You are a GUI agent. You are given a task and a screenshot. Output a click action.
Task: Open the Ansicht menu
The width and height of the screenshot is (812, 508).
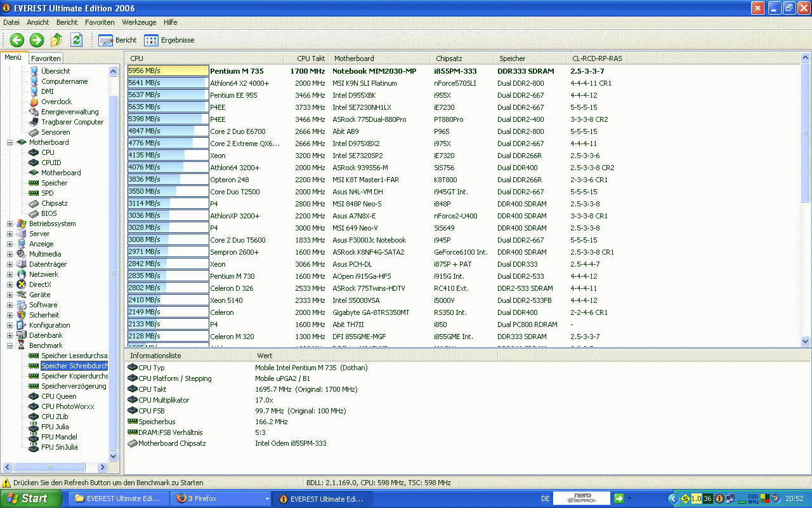38,22
